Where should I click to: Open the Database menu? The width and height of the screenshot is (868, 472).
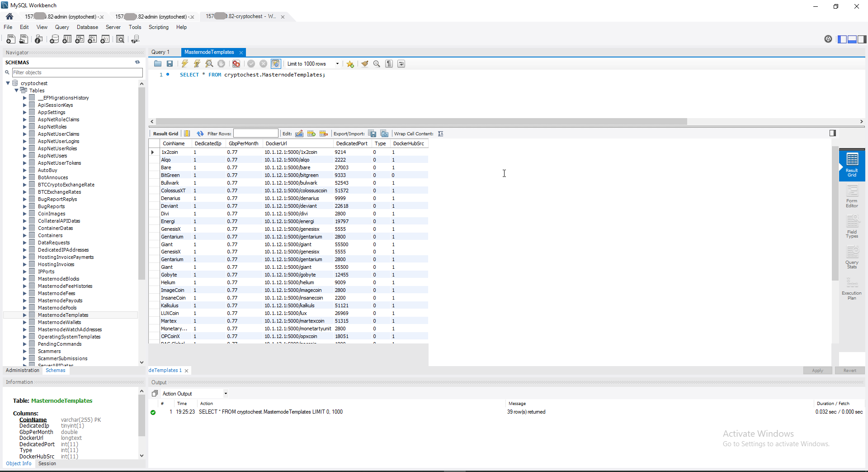point(87,27)
